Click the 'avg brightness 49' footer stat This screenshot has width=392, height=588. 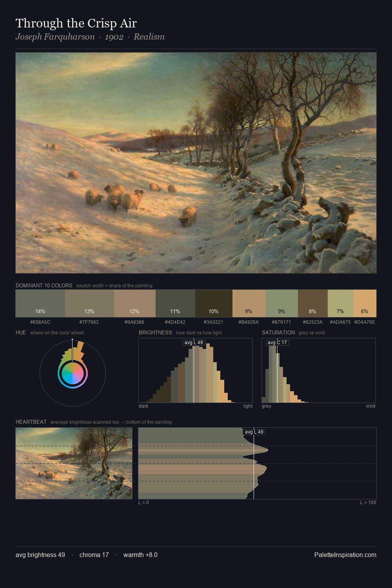[x=40, y=555]
